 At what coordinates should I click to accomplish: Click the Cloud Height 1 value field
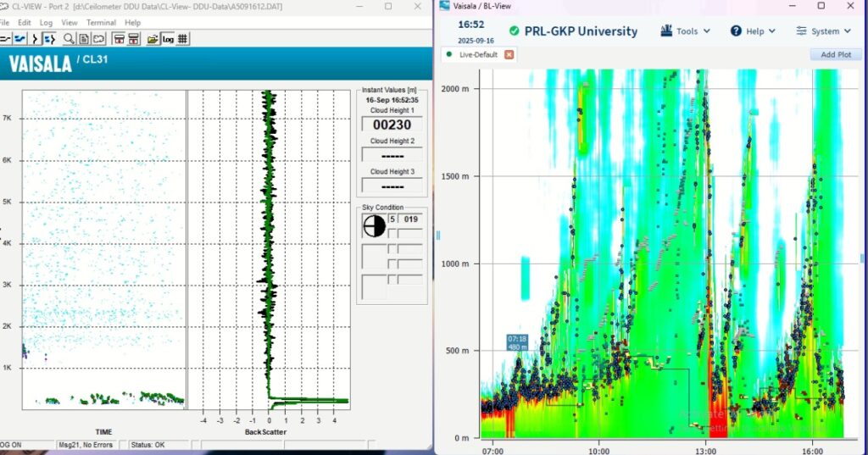(x=392, y=125)
